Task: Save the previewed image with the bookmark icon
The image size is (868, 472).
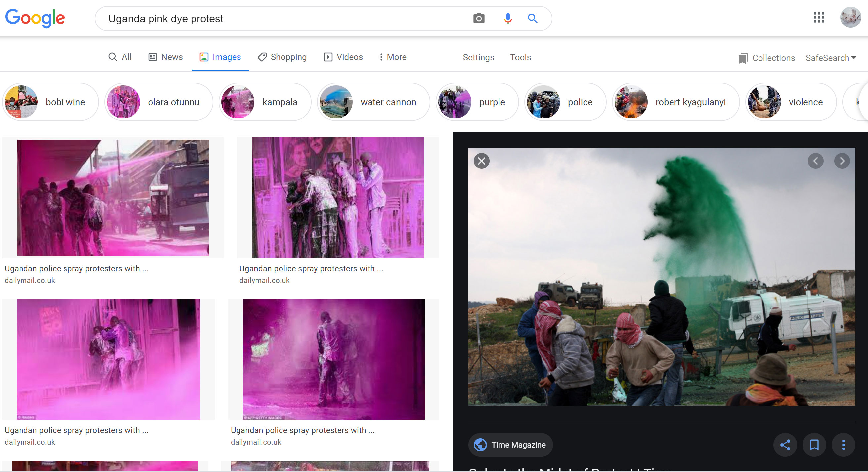Action: point(814,445)
